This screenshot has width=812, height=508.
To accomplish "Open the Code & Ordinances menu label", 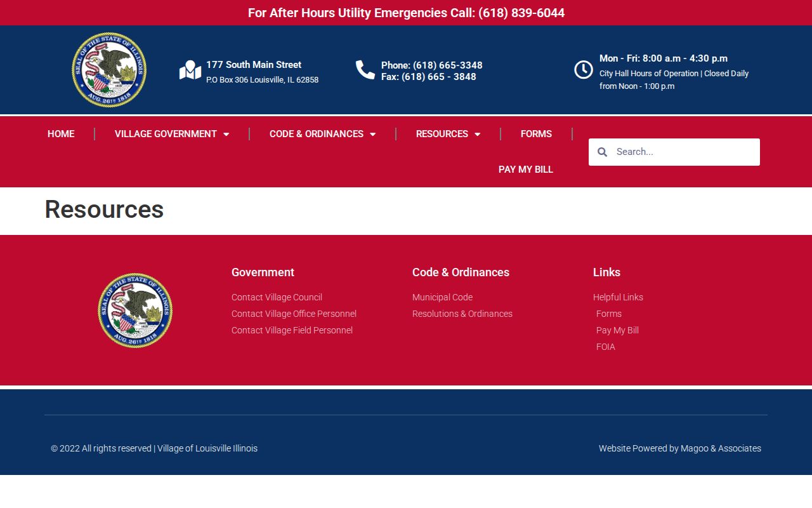I will click(317, 134).
